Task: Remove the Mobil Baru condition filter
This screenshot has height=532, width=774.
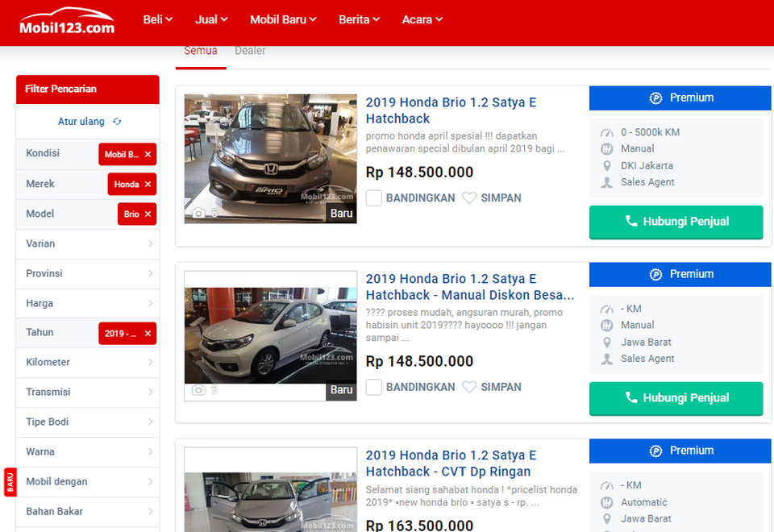Action: coord(148,154)
